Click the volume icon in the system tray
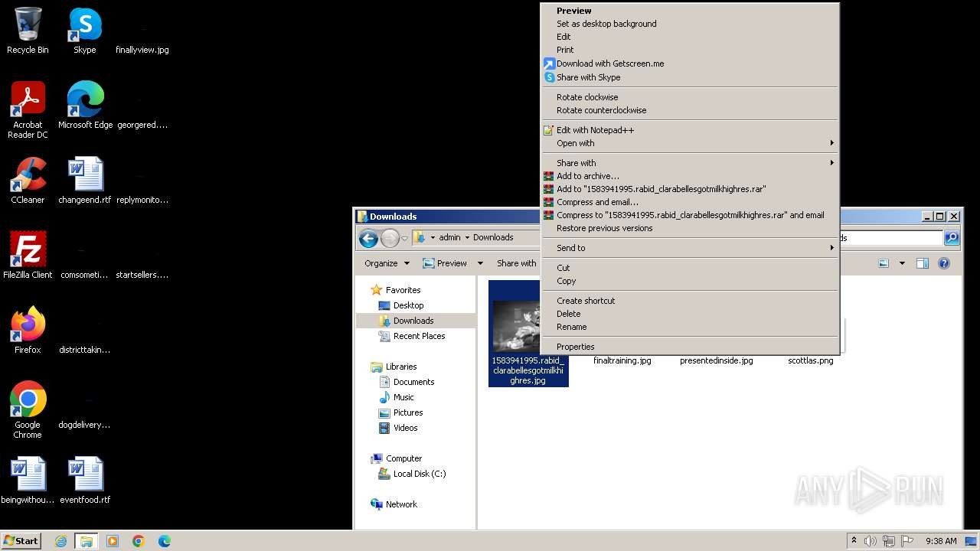 871,541
